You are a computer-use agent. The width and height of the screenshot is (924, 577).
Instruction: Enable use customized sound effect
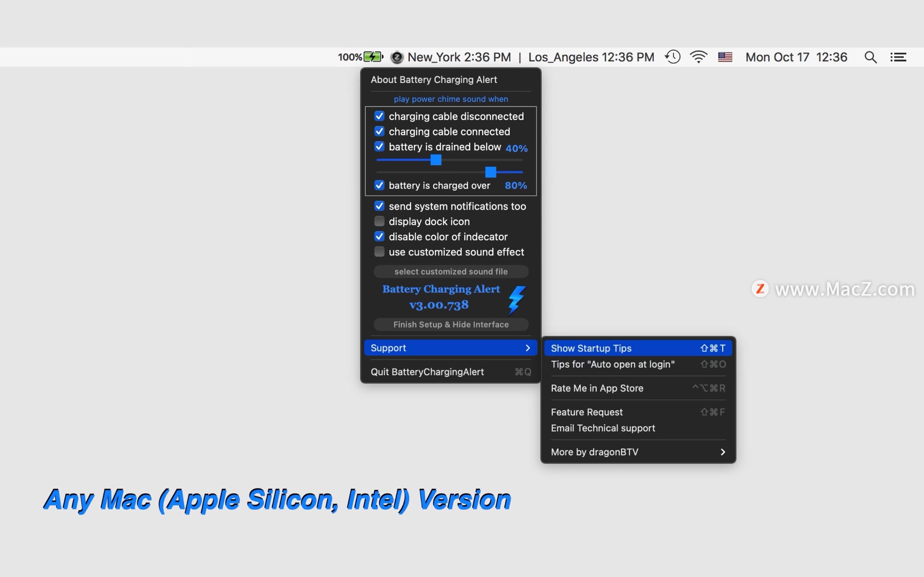click(379, 252)
